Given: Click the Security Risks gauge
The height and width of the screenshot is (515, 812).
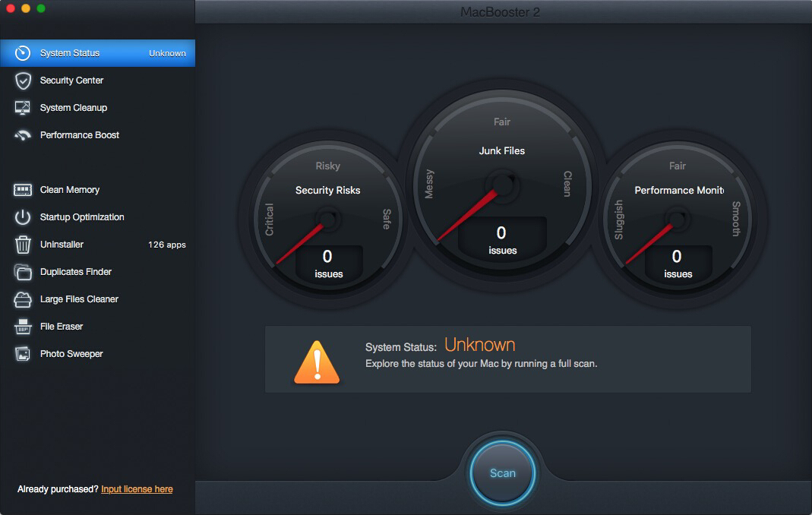Looking at the screenshot, I should click(328, 219).
